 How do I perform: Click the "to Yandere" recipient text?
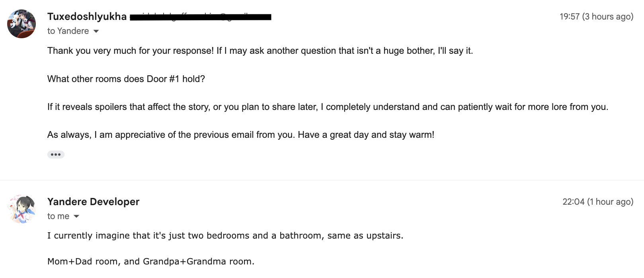[68, 31]
